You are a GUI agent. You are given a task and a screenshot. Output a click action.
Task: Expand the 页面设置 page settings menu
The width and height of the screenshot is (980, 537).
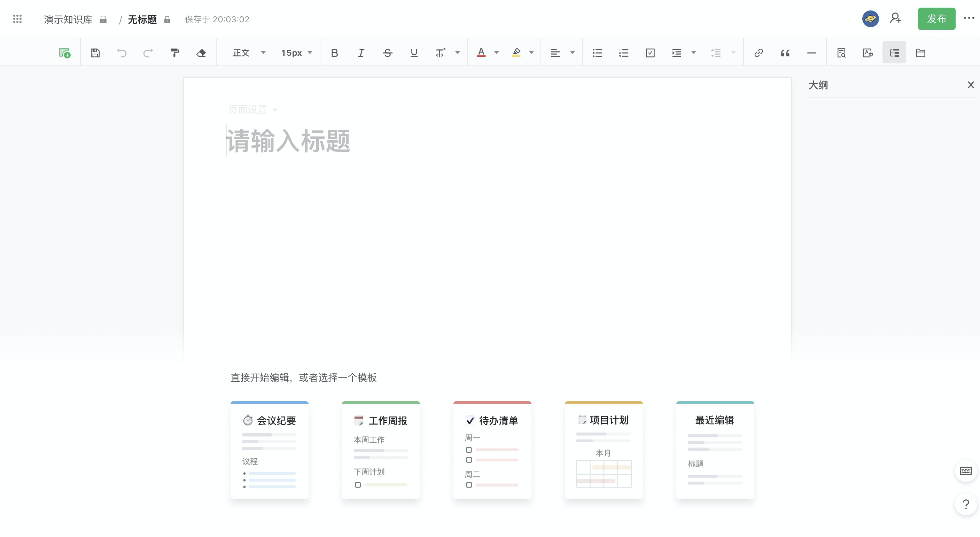(x=252, y=110)
